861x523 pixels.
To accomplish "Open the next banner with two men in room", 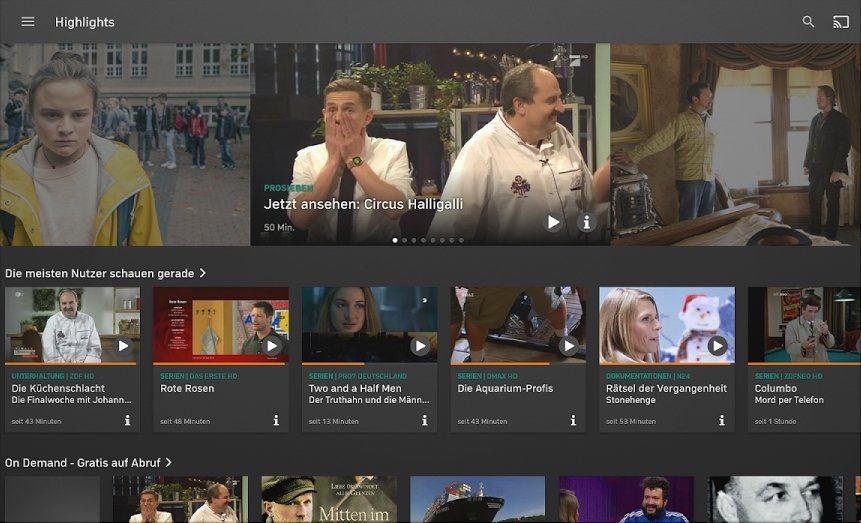I will tap(736, 144).
